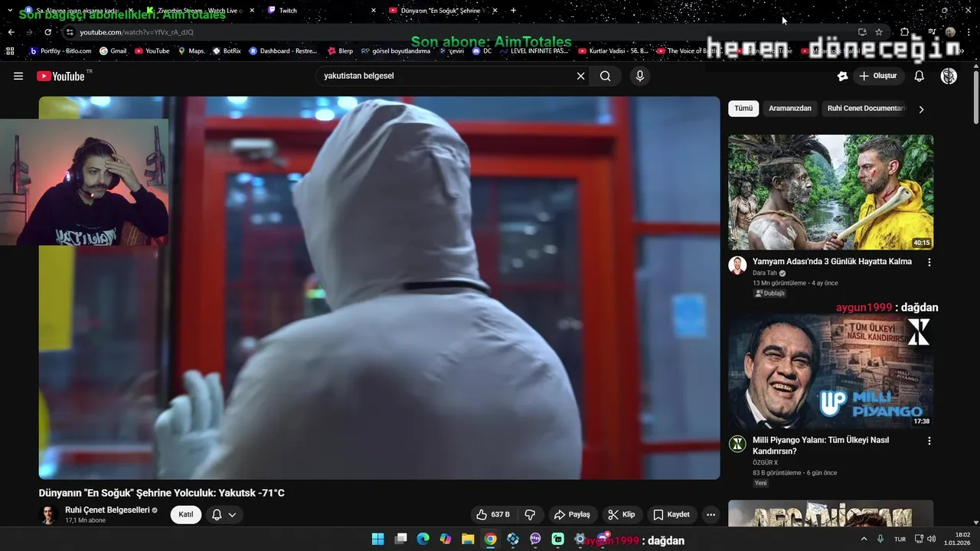Start voice search with the microphone icon
Viewport: 980px width, 551px height.
640,76
